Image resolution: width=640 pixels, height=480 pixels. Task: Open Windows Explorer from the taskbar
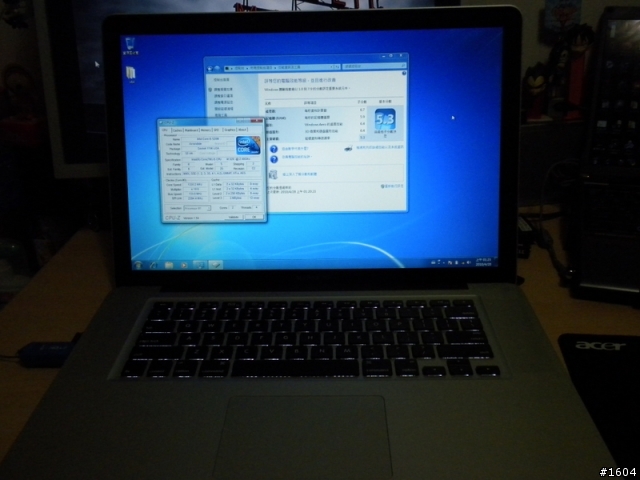coord(169,265)
